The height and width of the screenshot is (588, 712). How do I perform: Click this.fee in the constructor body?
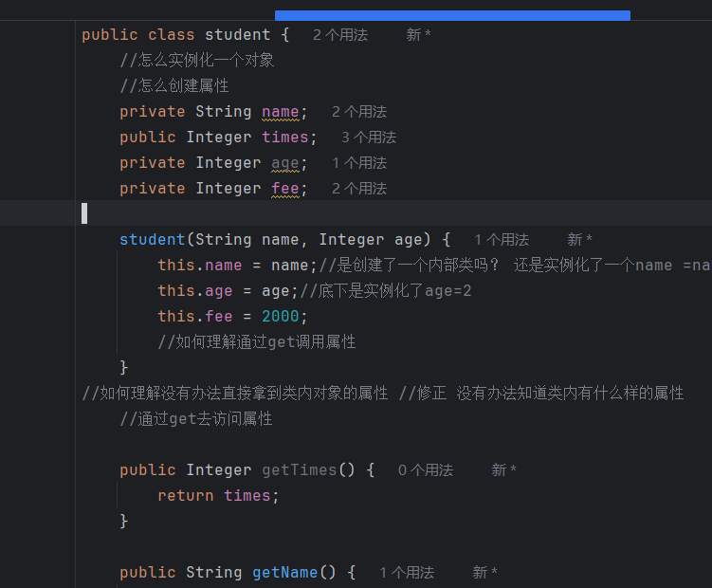point(194,317)
